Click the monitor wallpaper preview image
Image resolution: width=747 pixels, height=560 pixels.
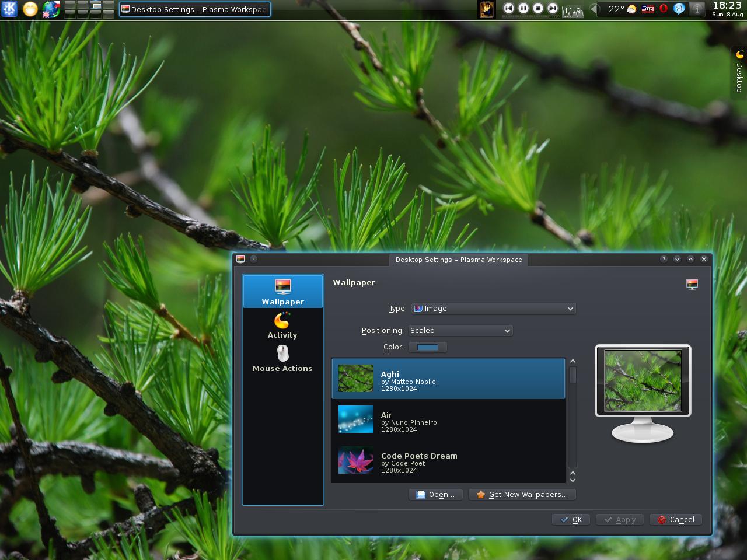coord(643,380)
